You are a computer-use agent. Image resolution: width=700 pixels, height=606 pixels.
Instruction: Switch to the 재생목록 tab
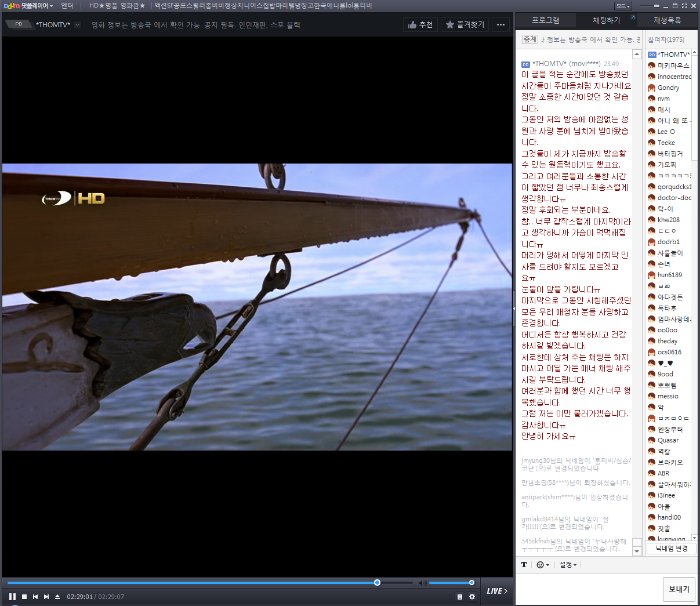[x=668, y=20]
